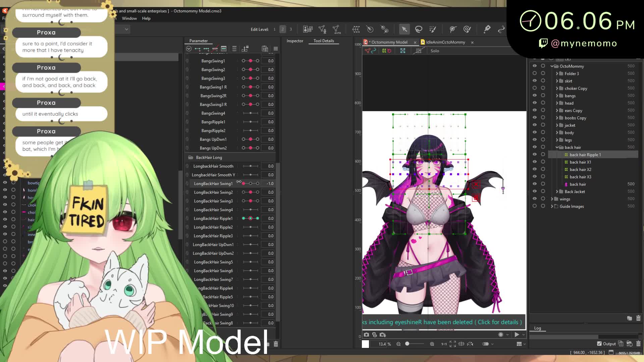
Task: Create a rotation deformer
Action: coord(370,29)
